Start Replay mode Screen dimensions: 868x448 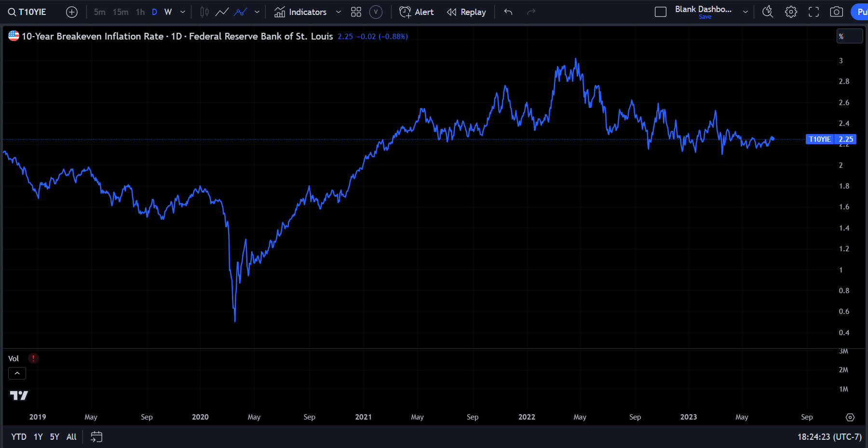point(466,12)
